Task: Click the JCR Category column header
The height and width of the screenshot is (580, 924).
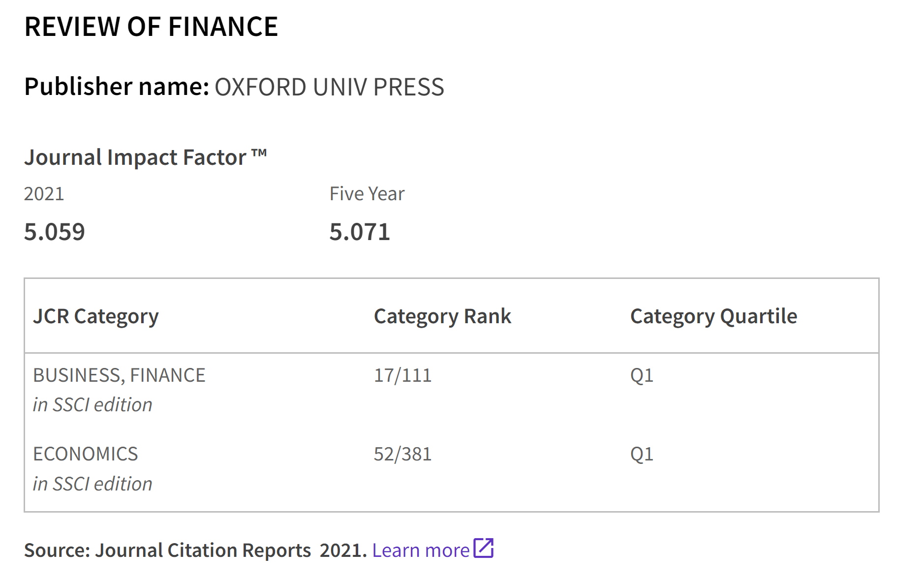Action: (96, 316)
